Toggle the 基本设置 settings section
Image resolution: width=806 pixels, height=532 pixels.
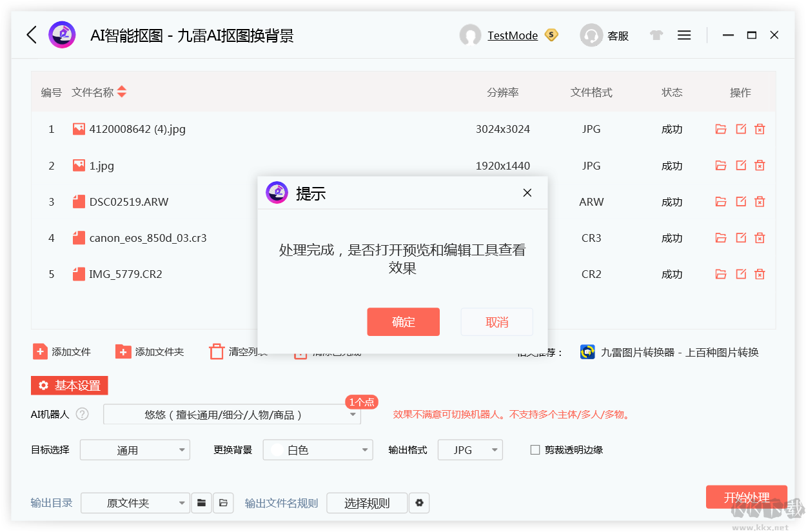click(69, 386)
